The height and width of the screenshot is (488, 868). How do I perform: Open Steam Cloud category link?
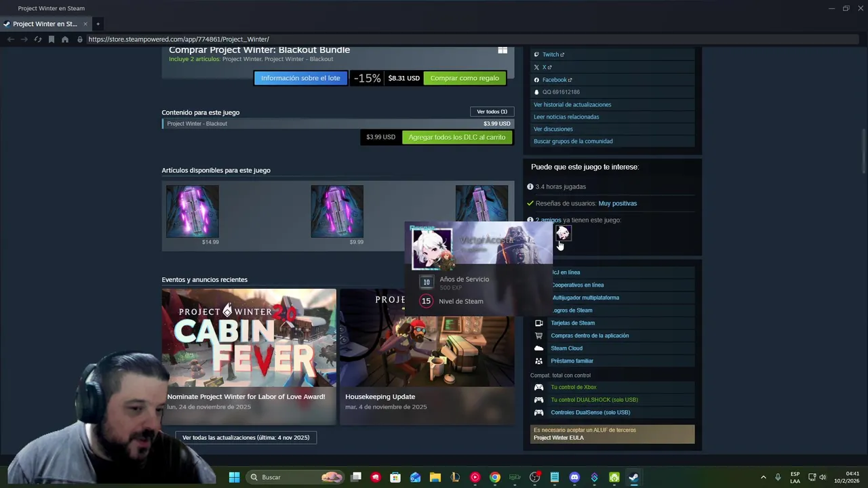click(x=566, y=348)
